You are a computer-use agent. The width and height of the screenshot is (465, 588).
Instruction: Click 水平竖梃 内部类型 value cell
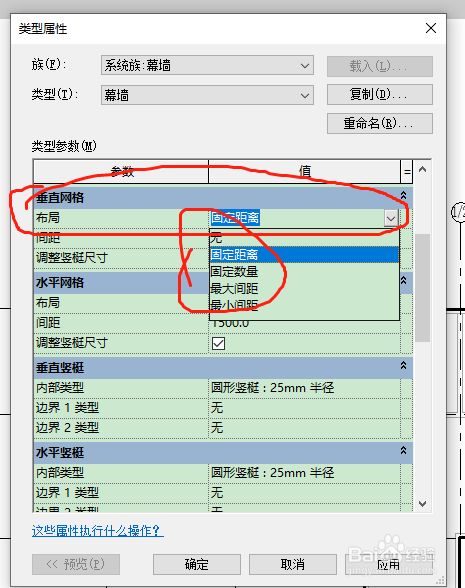coord(304,472)
